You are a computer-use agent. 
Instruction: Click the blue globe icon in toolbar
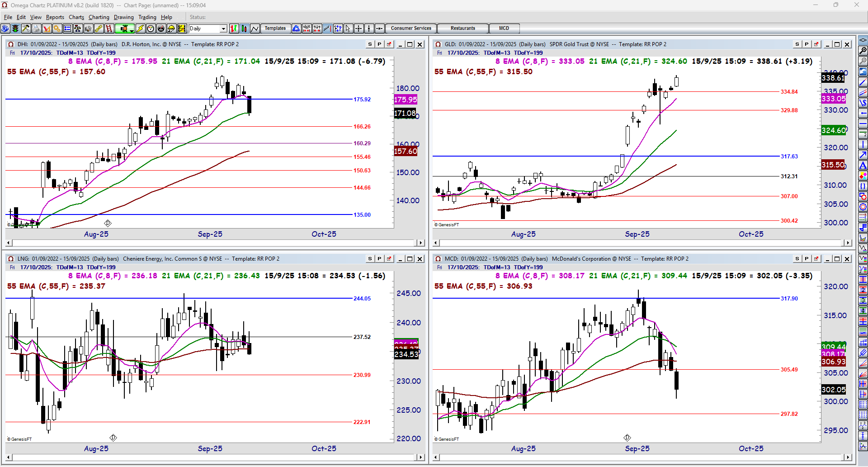tap(5, 29)
